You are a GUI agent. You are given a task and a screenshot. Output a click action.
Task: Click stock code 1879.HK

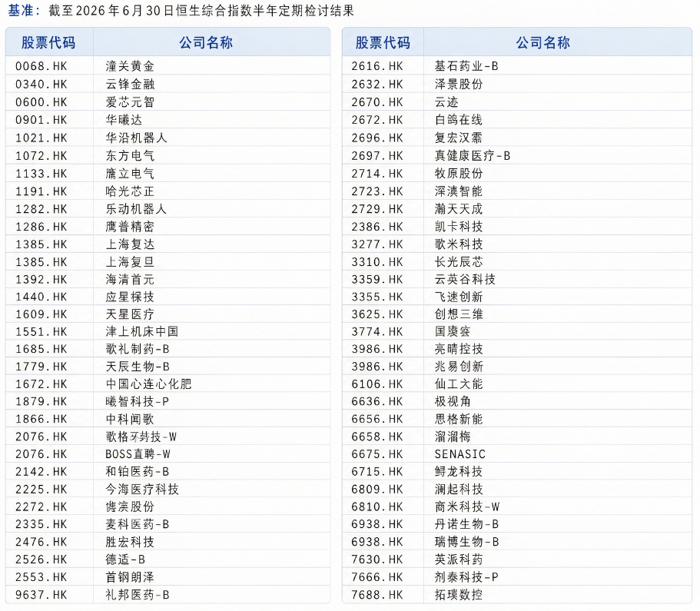coord(41,401)
